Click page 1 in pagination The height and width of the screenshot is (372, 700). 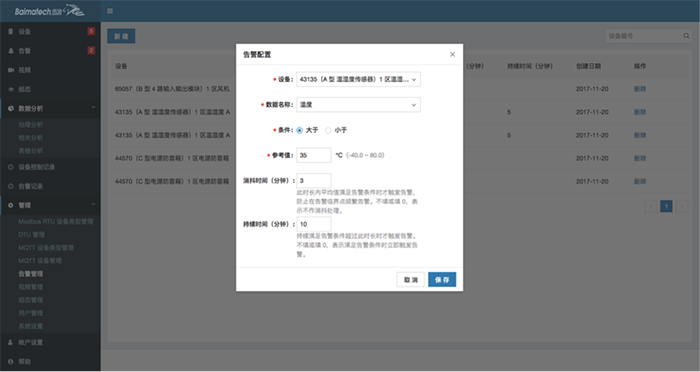click(666, 206)
